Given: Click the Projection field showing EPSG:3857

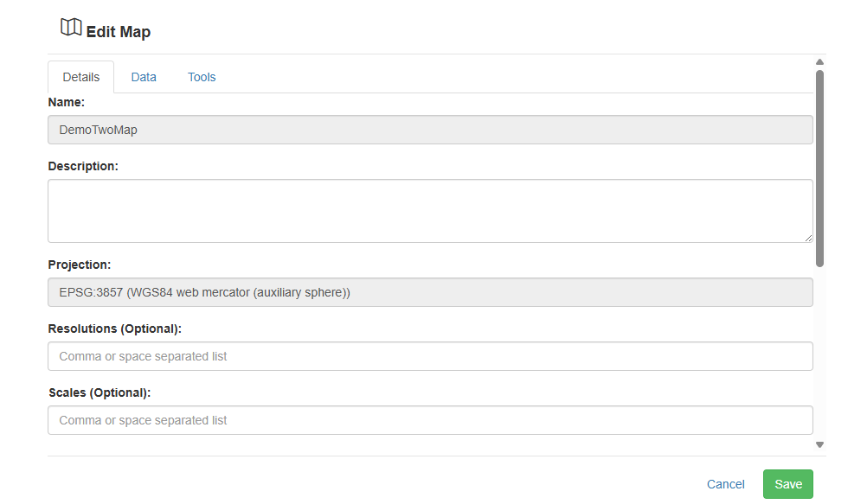Looking at the screenshot, I should (430, 292).
